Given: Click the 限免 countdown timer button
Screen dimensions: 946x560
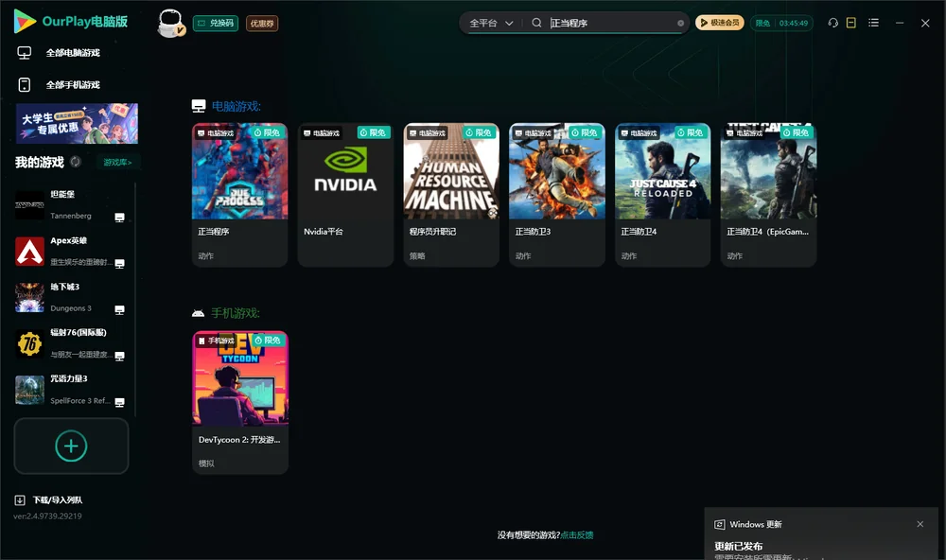Looking at the screenshot, I should (x=781, y=23).
